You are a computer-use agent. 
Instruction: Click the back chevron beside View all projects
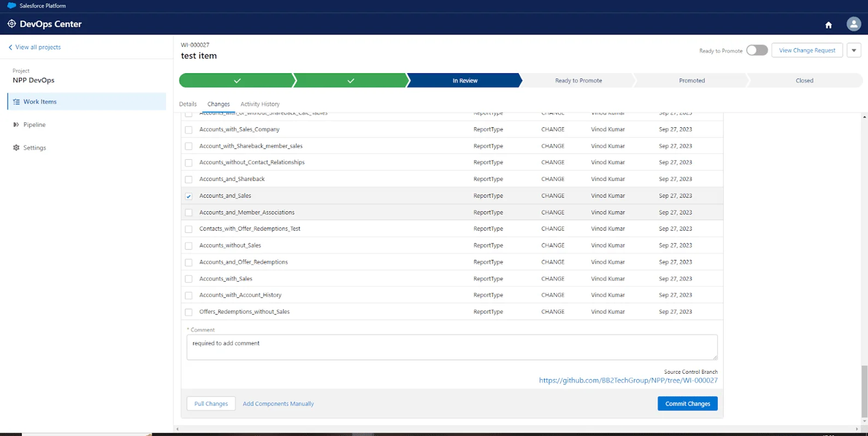(10, 47)
